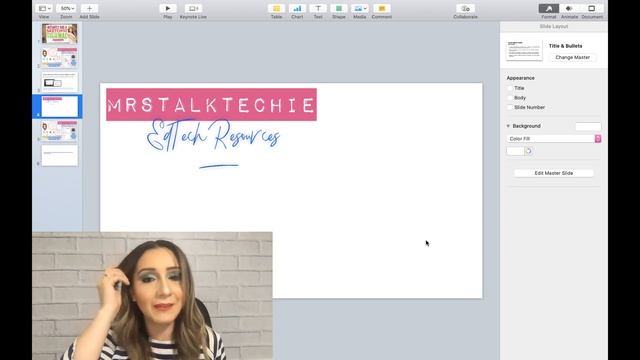This screenshot has width=640, height=360.
Task: Switch to the Document inspector
Action: 592,9
